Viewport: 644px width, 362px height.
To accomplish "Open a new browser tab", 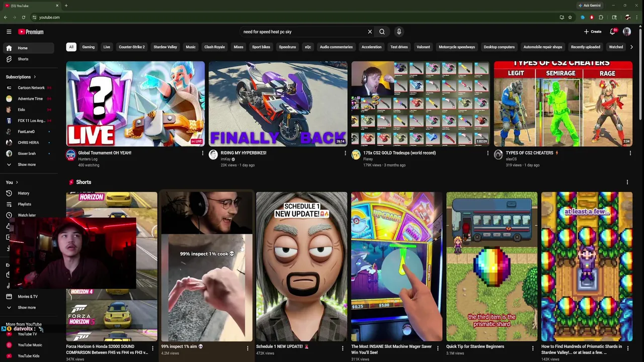I will [x=66, y=6].
